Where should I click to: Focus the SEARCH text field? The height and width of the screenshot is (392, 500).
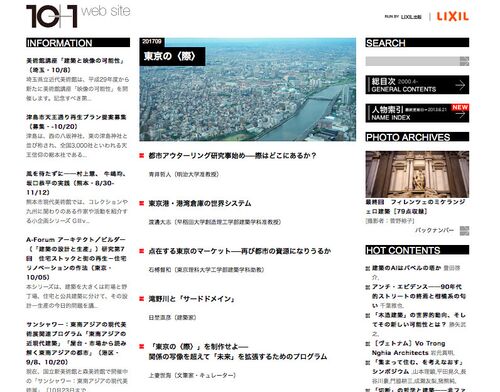(413, 61)
